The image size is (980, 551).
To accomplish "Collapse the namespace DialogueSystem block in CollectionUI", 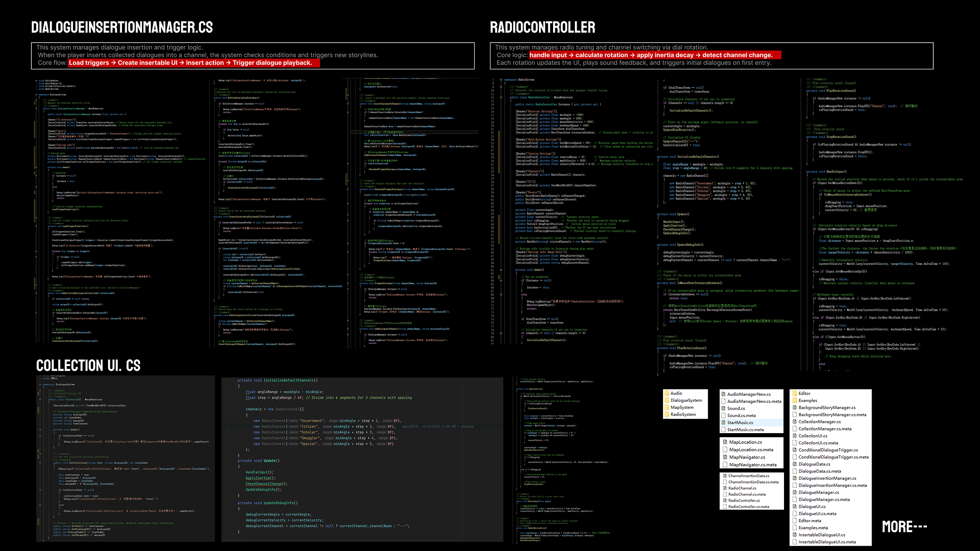I will pyautogui.click(x=40, y=385).
